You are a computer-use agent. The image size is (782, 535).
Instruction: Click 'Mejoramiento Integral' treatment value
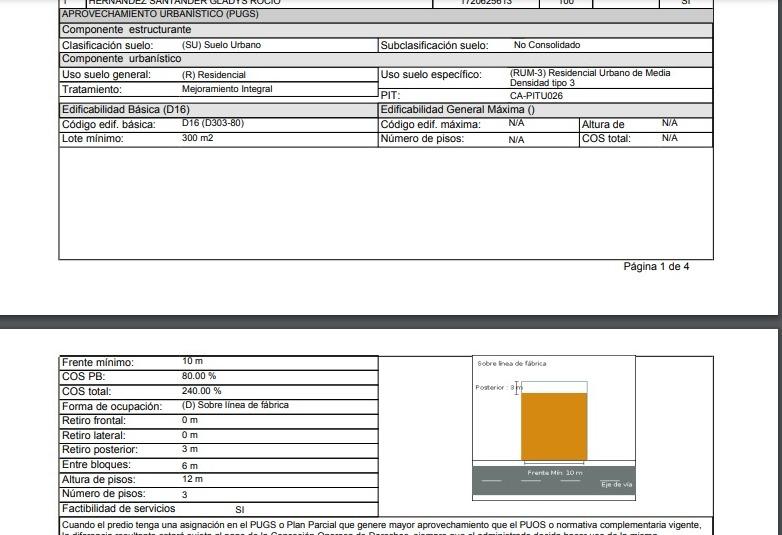(x=227, y=89)
